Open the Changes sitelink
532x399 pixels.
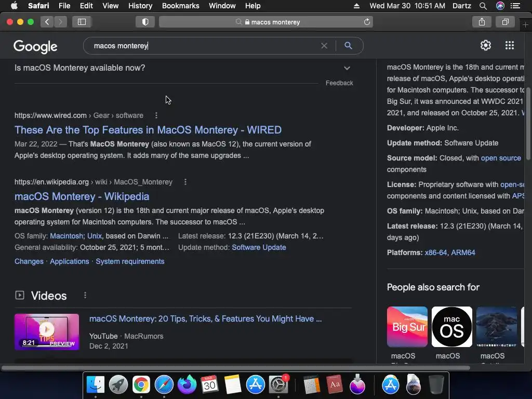[29, 261]
